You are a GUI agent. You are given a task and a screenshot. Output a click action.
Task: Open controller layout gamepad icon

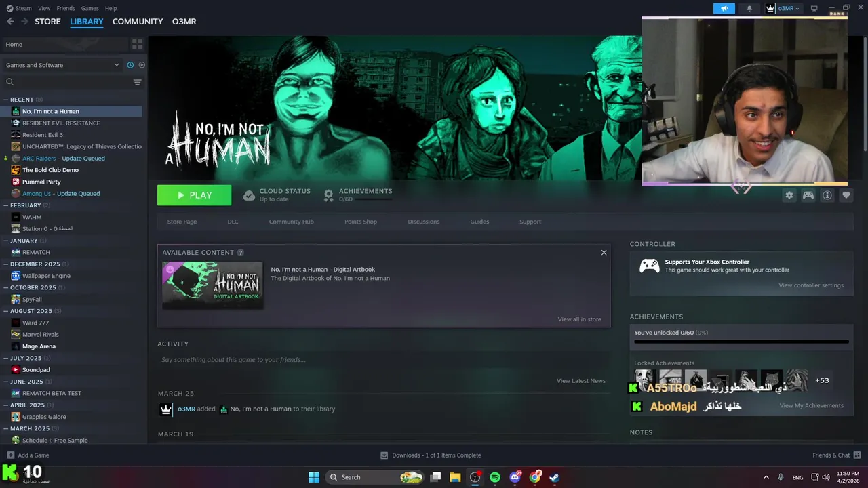(808, 195)
